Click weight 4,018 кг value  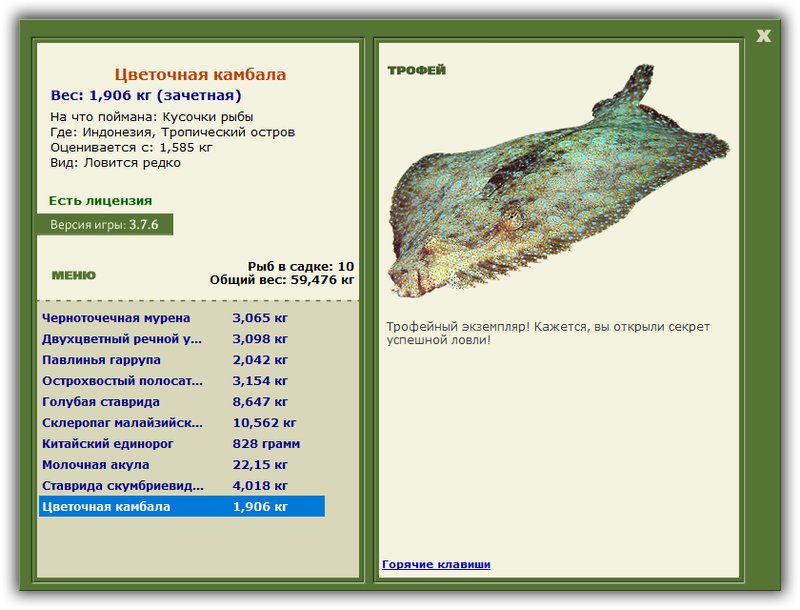point(260,486)
